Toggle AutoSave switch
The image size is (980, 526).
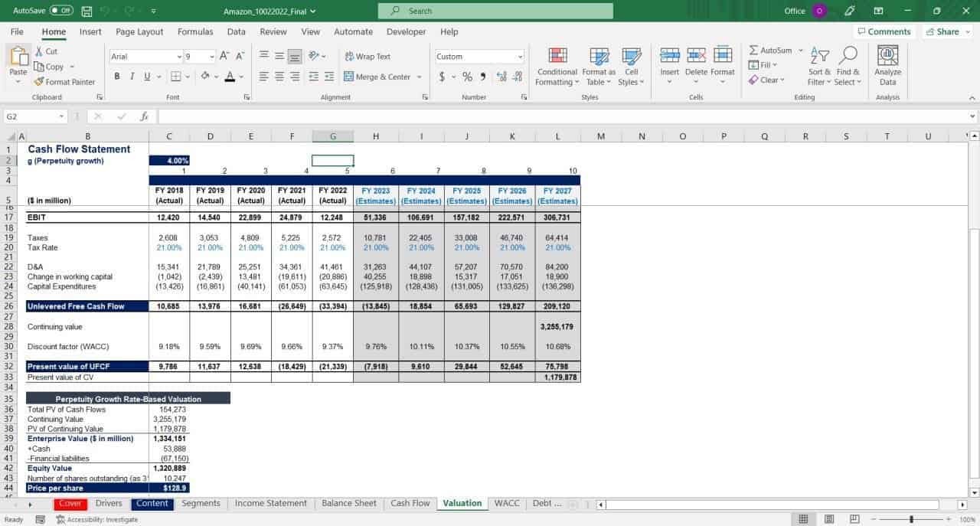[x=61, y=11]
